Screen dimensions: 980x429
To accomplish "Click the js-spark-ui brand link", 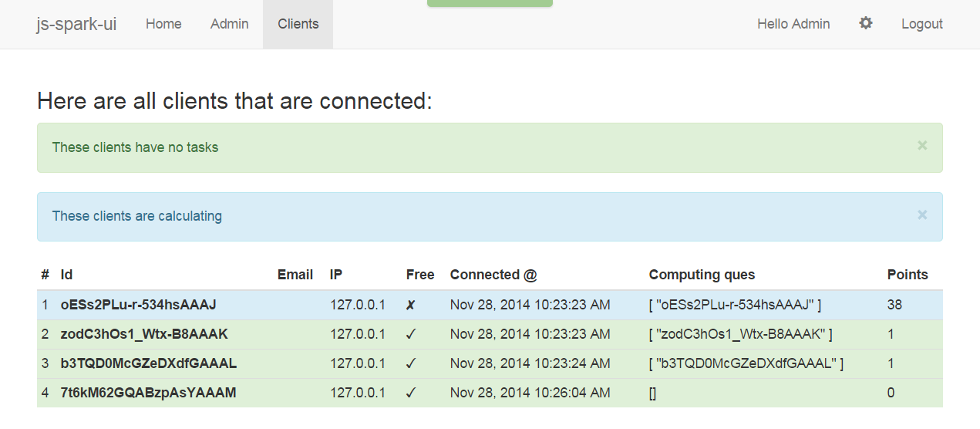I will click(x=76, y=24).
